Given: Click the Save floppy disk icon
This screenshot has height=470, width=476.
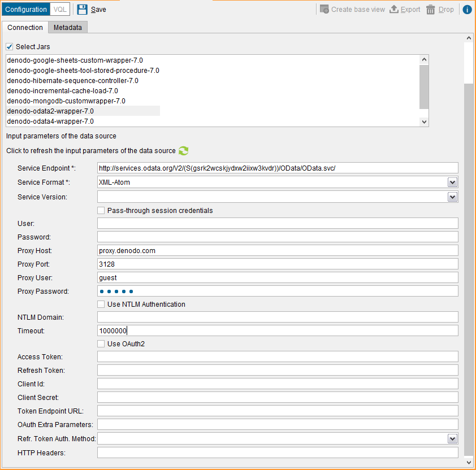Looking at the screenshot, I should click(82, 10).
